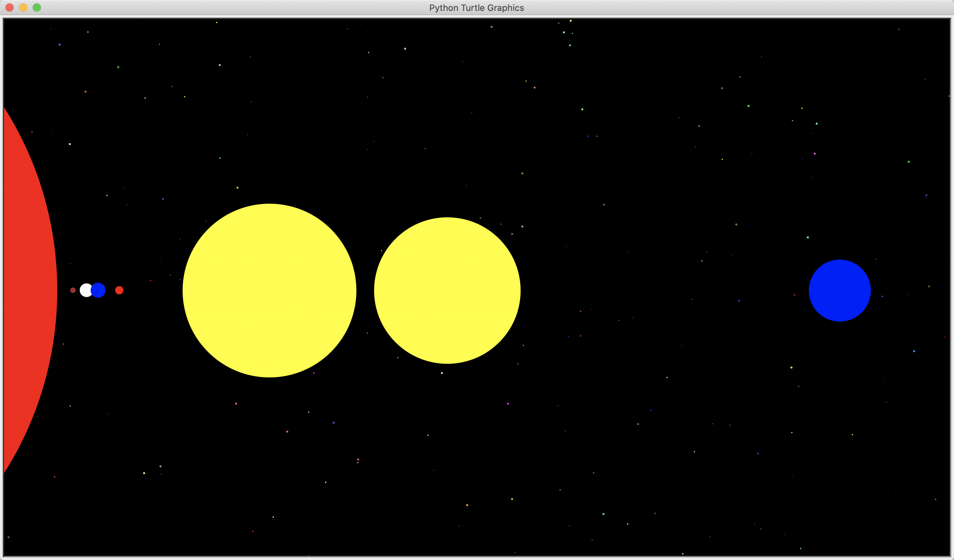
Task: Click the smaller yellow planet on the right
Action: (447, 290)
